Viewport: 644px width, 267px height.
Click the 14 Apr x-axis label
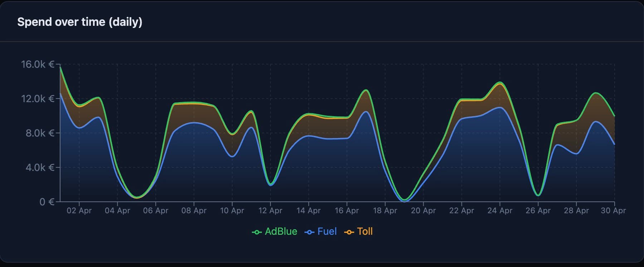click(x=308, y=211)
